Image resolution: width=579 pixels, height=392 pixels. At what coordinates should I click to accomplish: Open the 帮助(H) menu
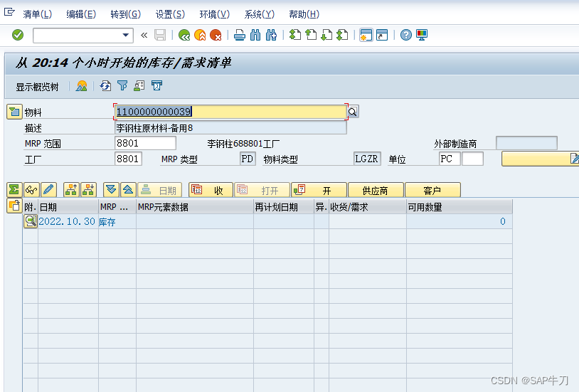pyautogui.click(x=304, y=14)
